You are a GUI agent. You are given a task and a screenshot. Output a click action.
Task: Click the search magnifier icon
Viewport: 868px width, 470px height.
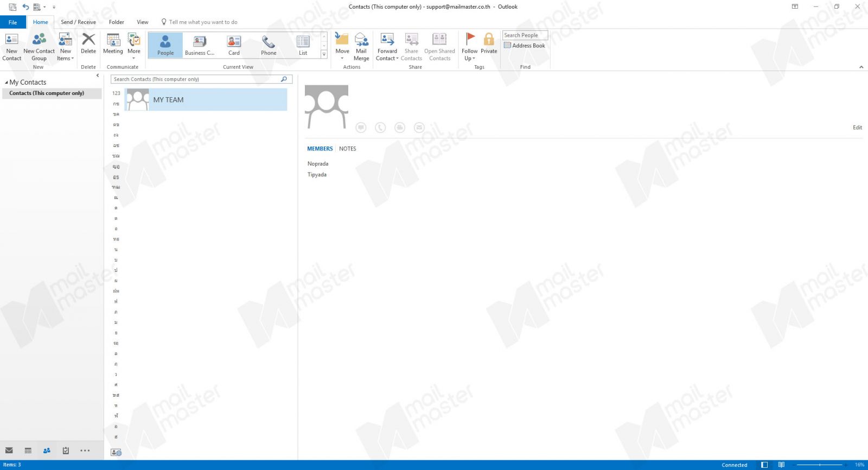284,79
